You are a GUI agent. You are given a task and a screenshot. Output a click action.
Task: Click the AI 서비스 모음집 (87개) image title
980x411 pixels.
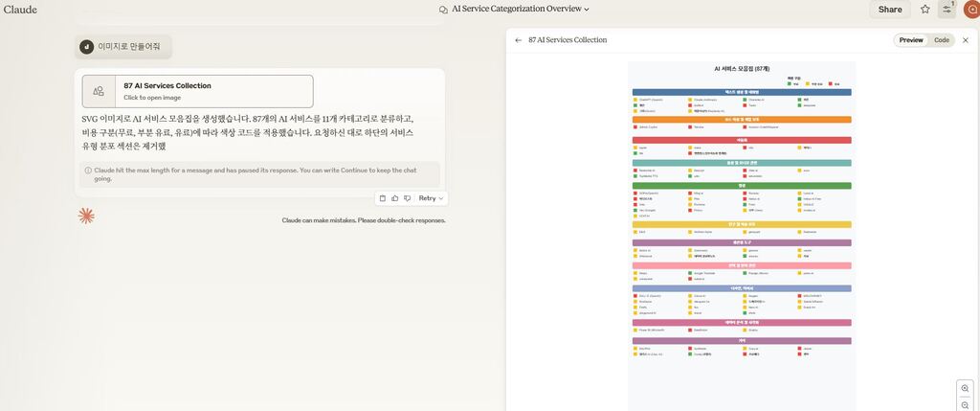pos(742,68)
